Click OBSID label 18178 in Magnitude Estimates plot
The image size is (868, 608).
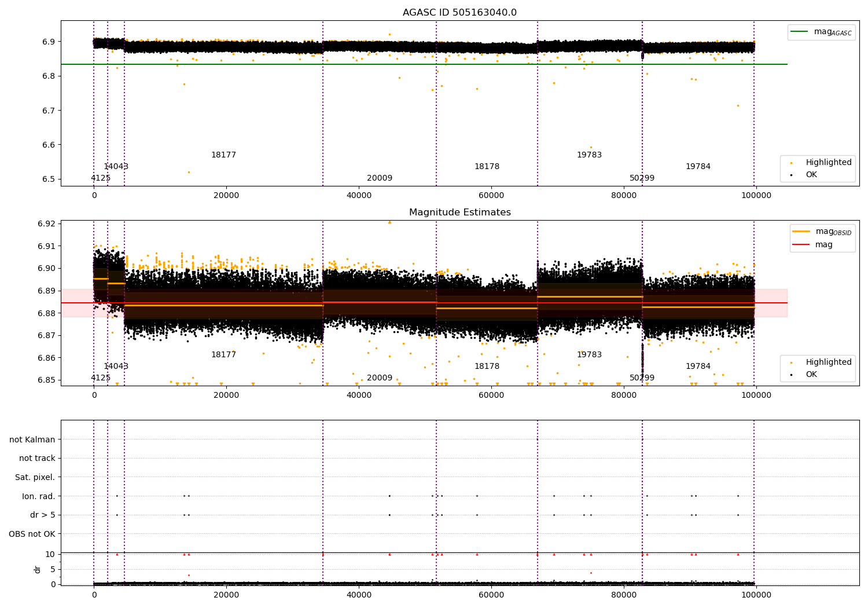point(487,367)
